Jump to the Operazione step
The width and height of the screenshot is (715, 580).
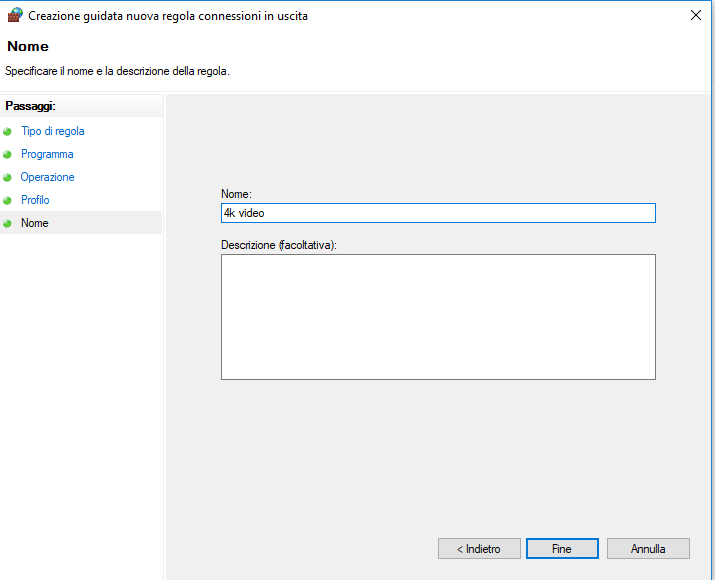(x=47, y=177)
